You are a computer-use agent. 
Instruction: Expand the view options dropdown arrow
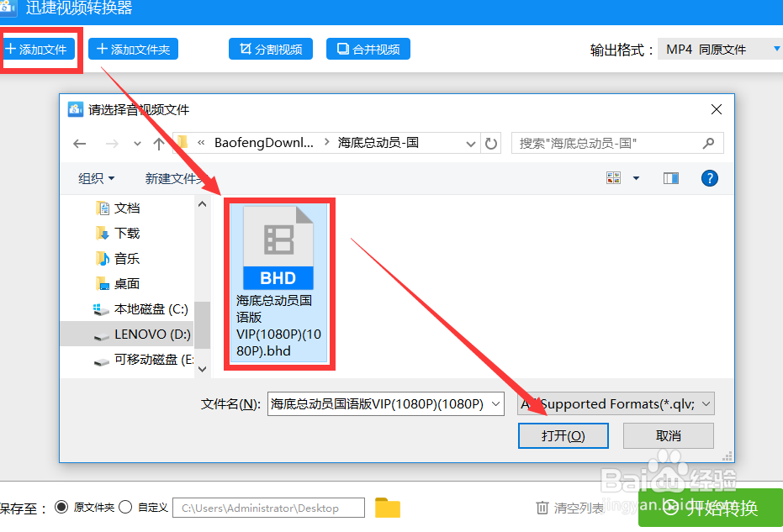(636, 177)
